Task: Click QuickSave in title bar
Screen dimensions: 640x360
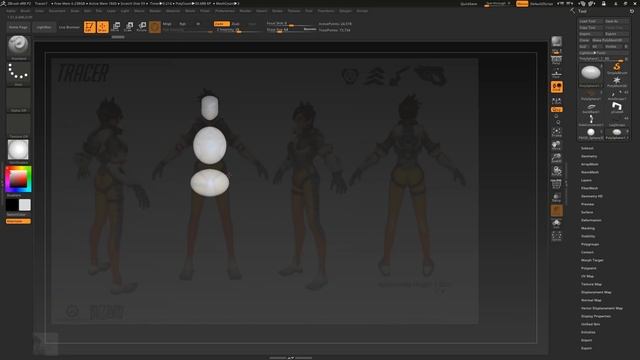Action: 469,4
